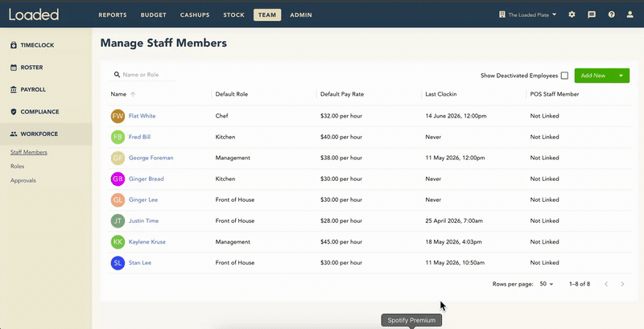Open Stan Lee's staff profile link
The image size is (644, 329).
click(x=140, y=263)
